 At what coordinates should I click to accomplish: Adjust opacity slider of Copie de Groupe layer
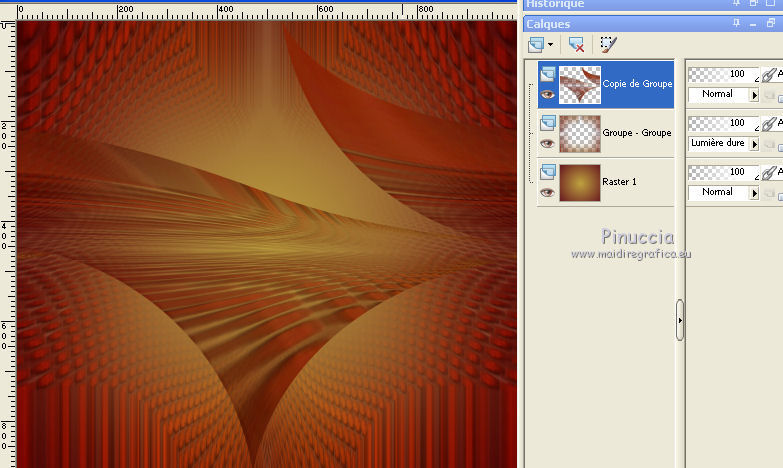[x=723, y=74]
